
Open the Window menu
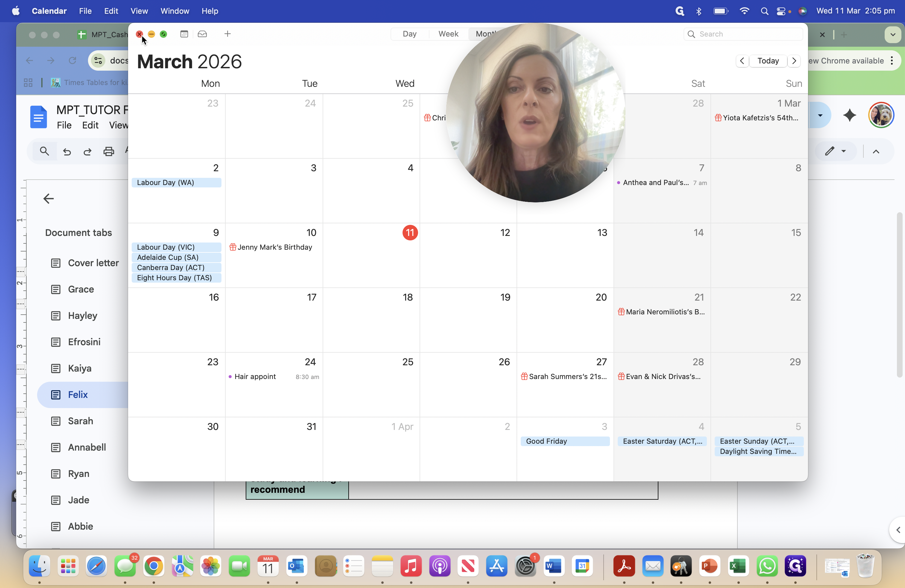point(174,11)
